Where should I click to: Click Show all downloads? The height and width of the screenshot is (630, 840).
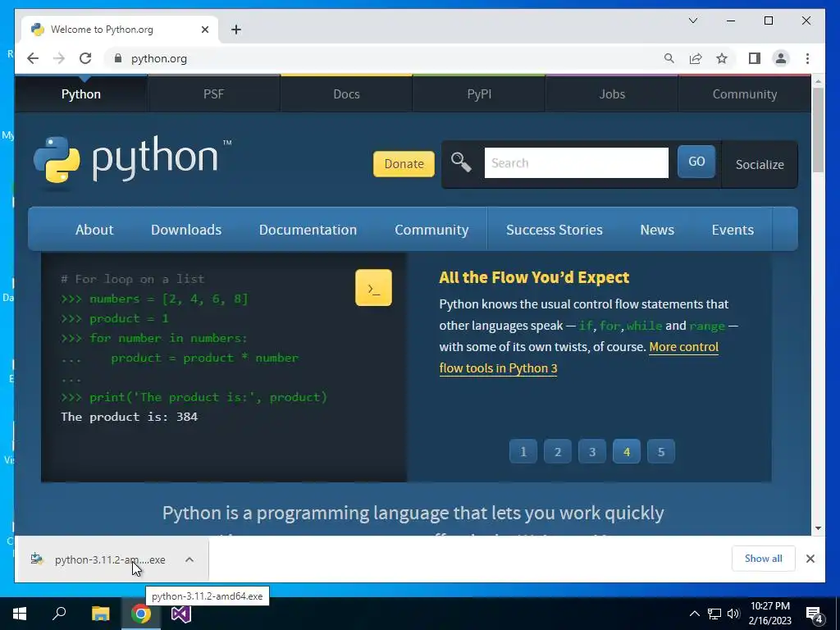coord(764,559)
